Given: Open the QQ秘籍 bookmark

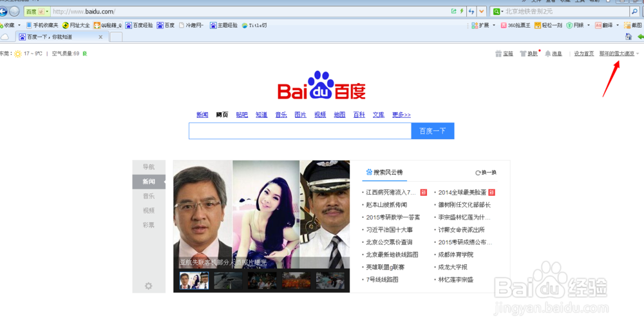Looking at the screenshot, I should 108,26.
